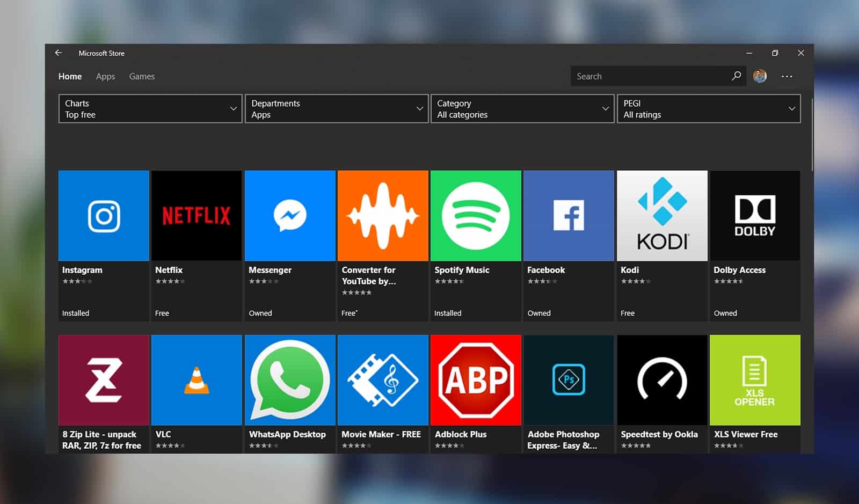Click the 'Free' label under Kodi
Screen dimensions: 859x504
(628, 313)
